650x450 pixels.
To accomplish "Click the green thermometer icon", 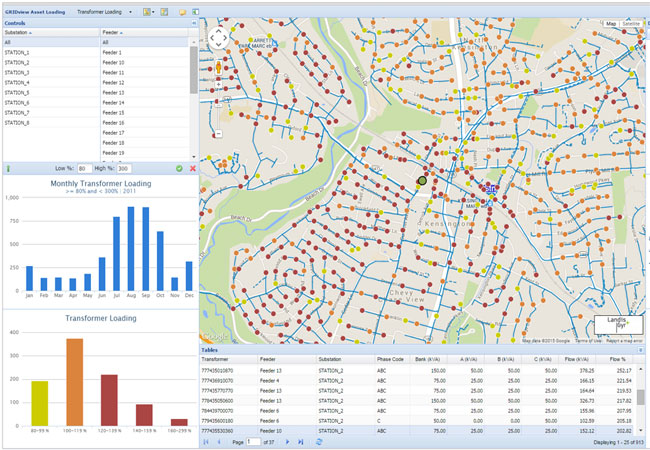I will pyautogui.click(x=8, y=169).
